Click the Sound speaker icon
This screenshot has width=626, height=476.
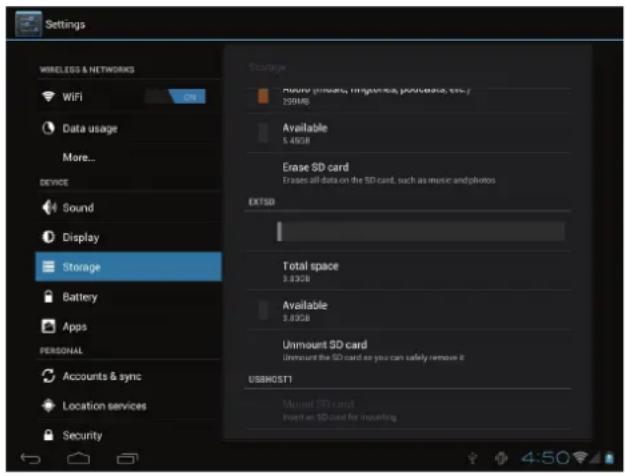tap(49, 207)
